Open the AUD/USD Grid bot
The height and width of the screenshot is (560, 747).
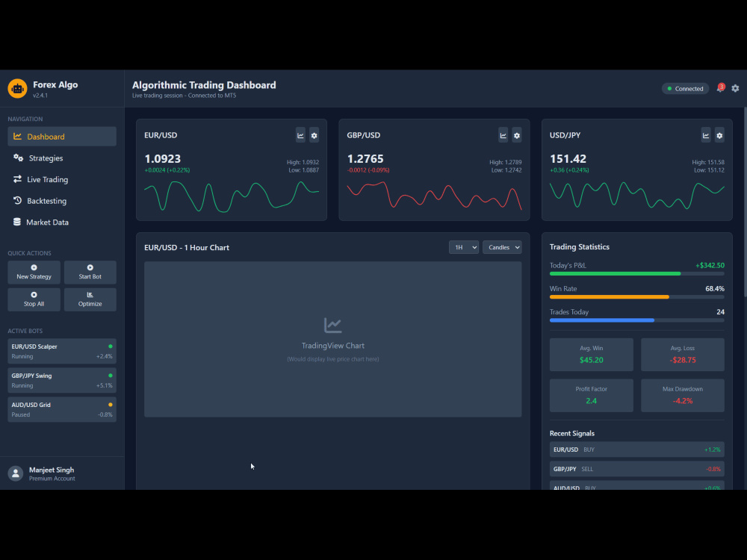click(62, 409)
